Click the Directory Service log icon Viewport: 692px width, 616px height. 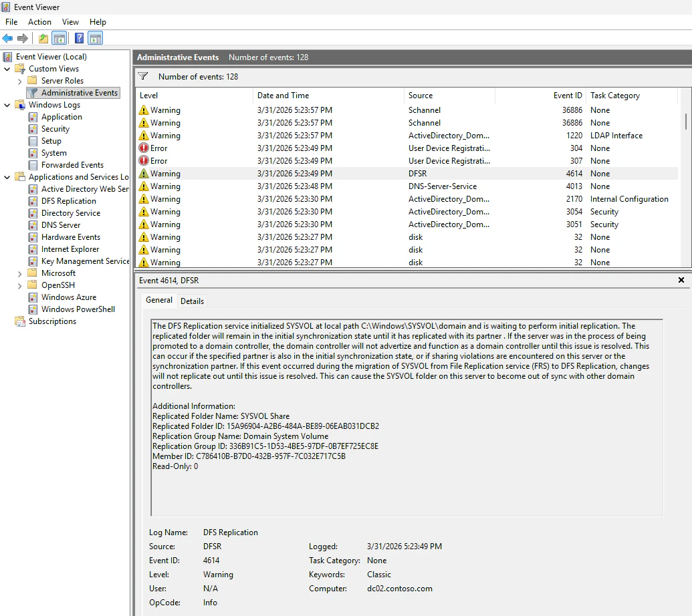pos(33,213)
